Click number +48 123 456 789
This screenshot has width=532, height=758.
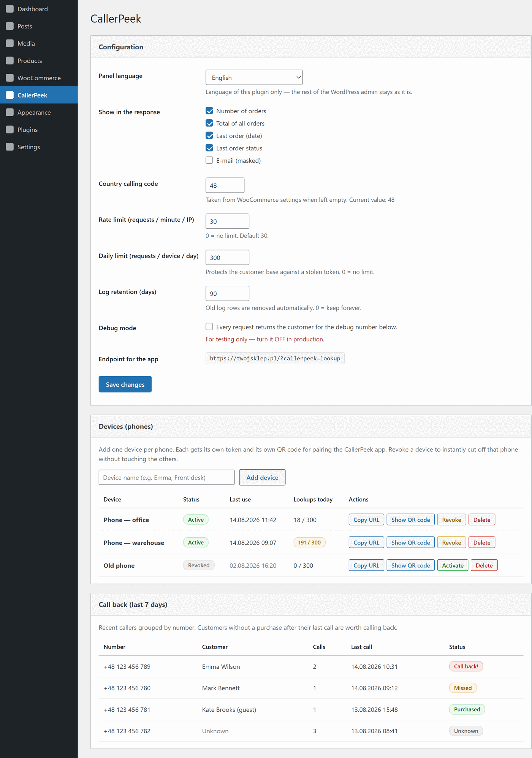127,666
